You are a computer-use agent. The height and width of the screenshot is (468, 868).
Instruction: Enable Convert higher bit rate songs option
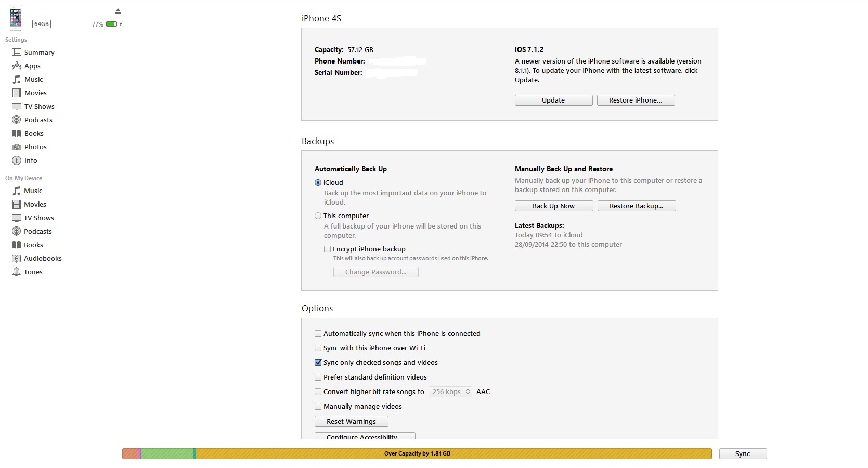(318, 392)
